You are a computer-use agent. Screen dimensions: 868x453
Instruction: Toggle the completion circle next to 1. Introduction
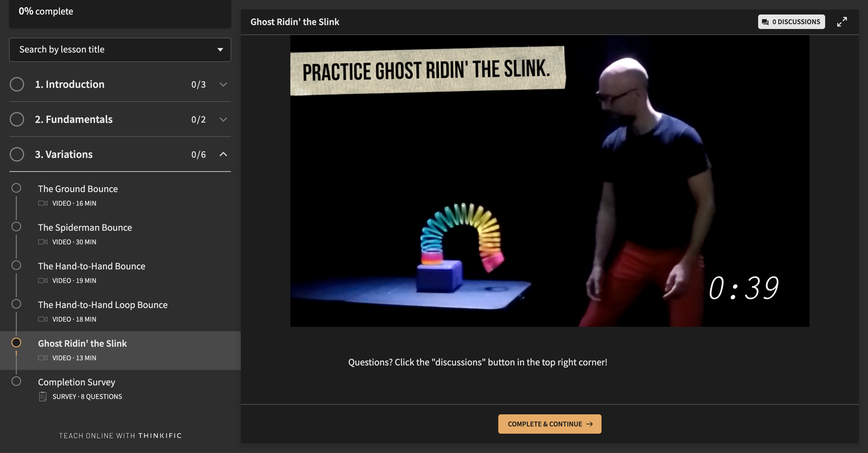(x=17, y=84)
